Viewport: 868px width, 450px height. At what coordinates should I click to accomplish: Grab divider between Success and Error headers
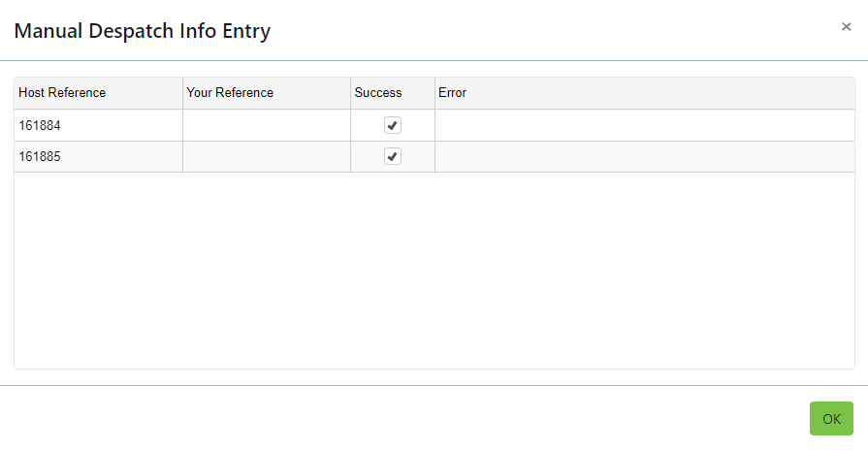(x=434, y=93)
